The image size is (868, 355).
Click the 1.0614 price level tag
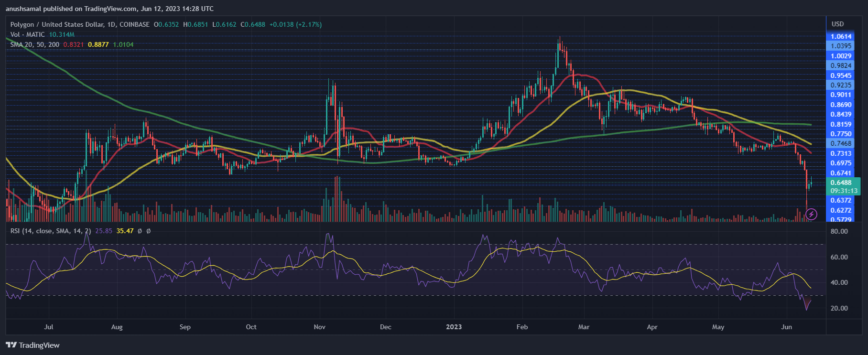click(841, 36)
